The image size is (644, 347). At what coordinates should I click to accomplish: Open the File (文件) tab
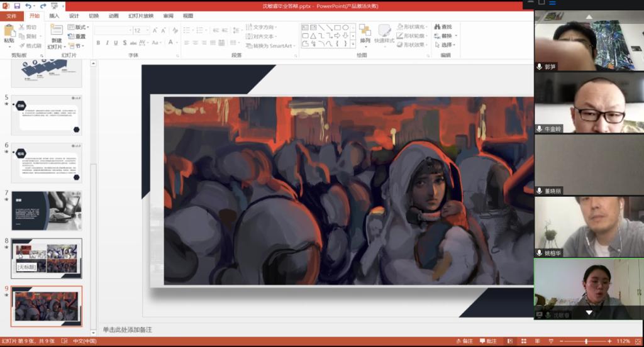click(x=11, y=16)
